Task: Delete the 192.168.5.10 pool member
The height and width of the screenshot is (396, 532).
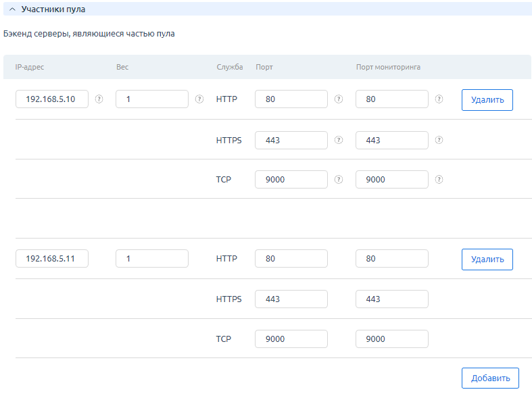Action: (487, 99)
